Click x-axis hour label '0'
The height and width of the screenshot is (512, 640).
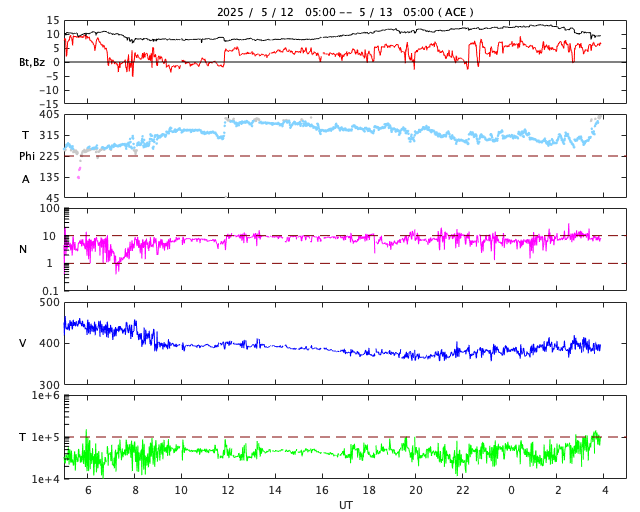pyautogui.click(x=511, y=490)
